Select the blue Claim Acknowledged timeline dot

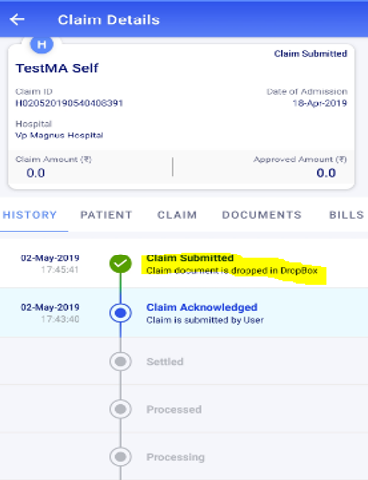(120, 313)
